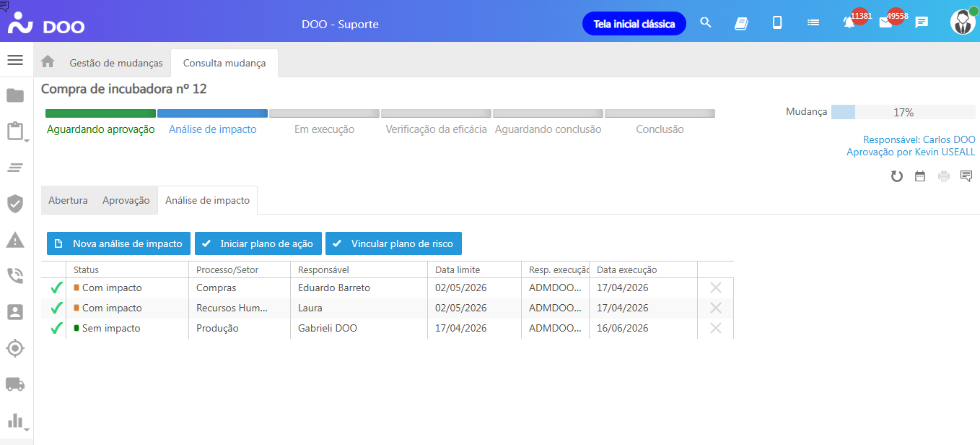Viewport: 980px width, 445px height.
Task: Switch to Gestão de mudanças tab
Action: pos(116,63)
